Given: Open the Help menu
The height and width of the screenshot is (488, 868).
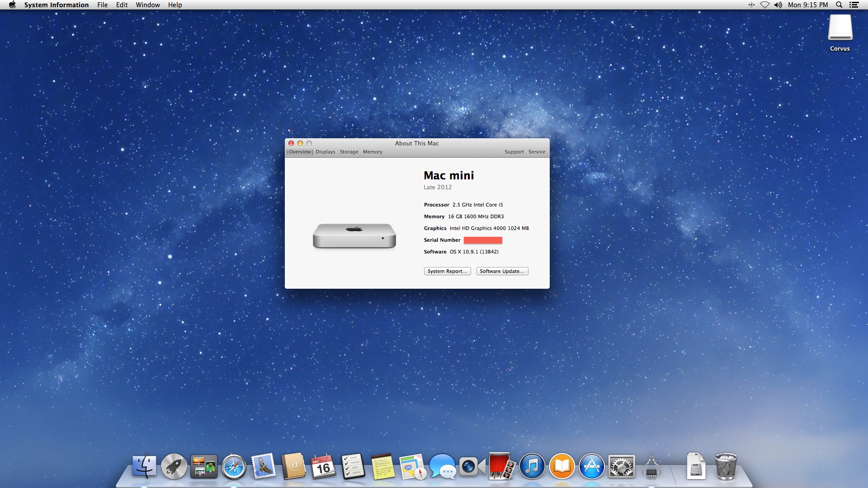Looking at the screenshot, I should tap(175, 5).
